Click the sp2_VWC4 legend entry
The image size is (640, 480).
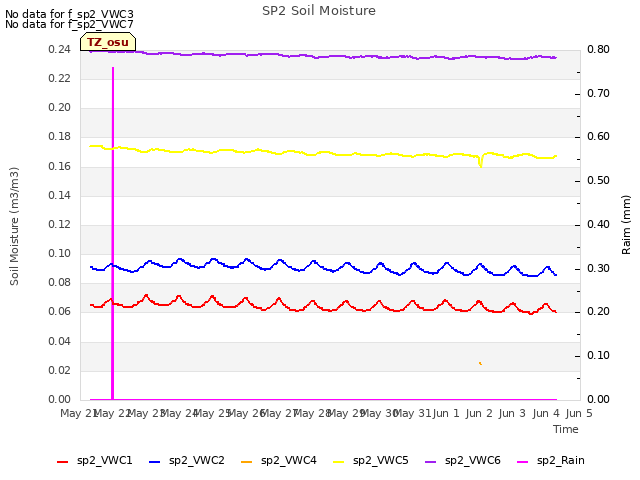[279, 461]
